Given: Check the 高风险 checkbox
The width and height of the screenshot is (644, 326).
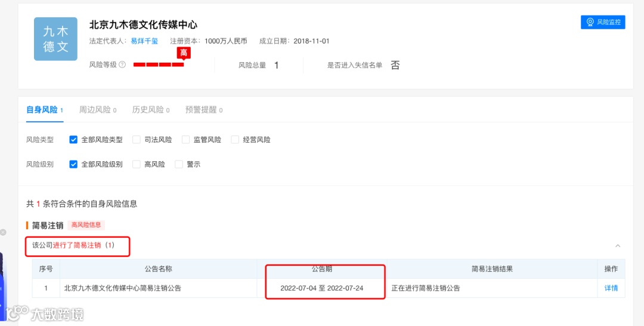Looking at the screenshot, I should tap(137, 164).
